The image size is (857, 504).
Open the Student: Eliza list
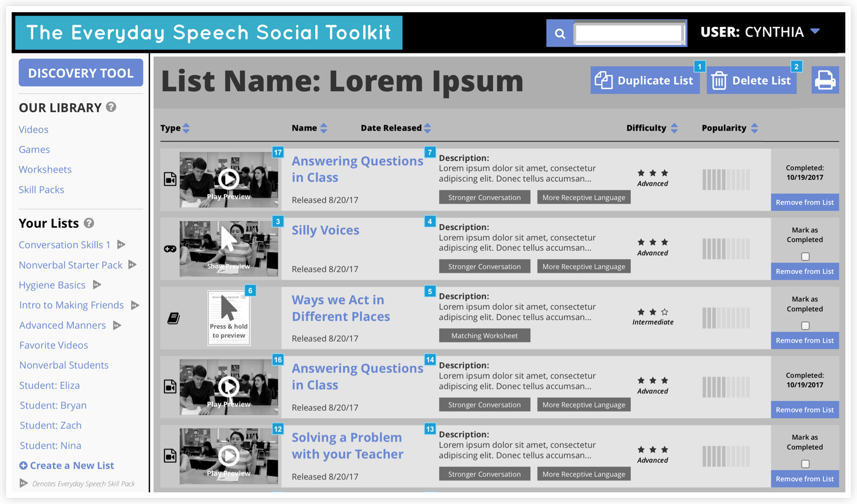(49, 385)
